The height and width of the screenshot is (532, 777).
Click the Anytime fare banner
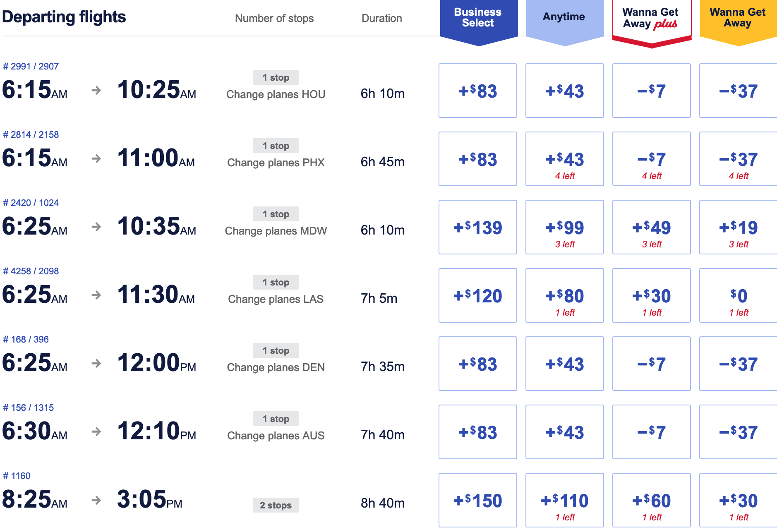[x=564, y=17]
